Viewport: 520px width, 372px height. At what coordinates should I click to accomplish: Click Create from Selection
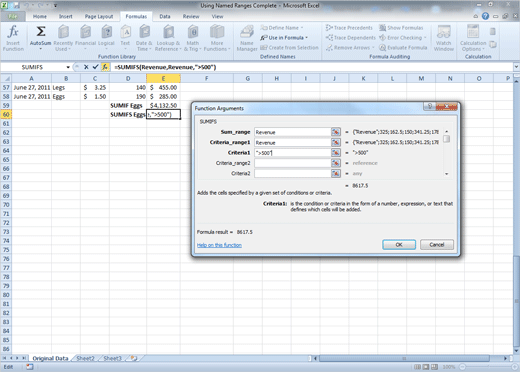289,48
